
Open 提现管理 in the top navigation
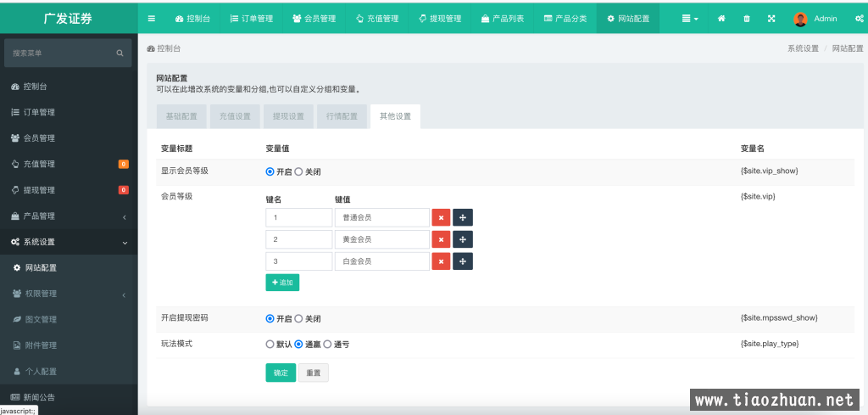tap(440, 19)
